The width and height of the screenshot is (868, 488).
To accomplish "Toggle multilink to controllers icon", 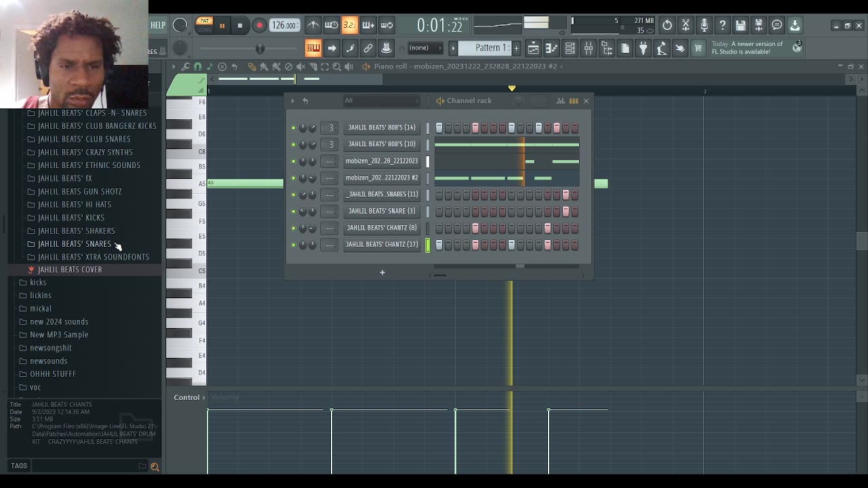I will pos(387,48).
